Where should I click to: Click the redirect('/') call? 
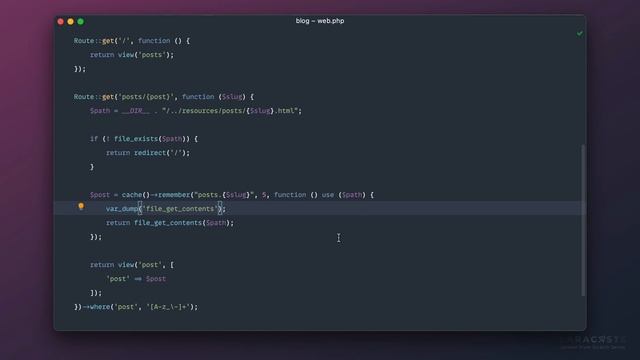click(x=160, y=153)
